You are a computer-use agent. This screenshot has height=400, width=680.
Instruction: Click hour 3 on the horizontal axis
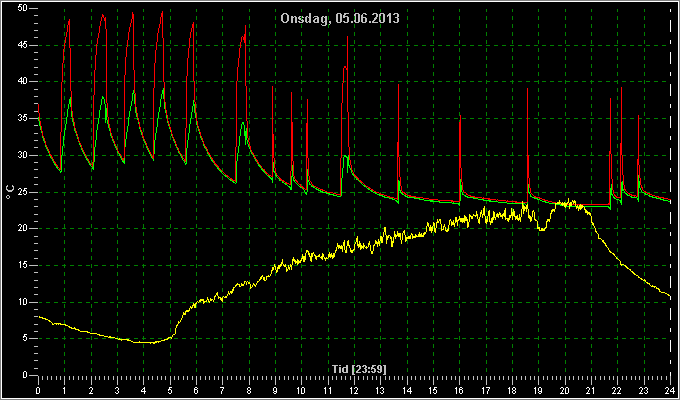pos(117,390)
